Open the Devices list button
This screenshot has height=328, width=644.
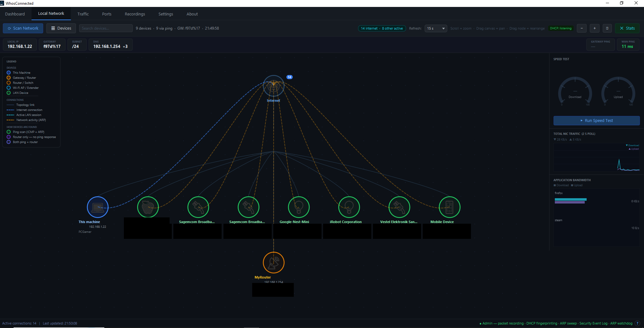(61, 28)
